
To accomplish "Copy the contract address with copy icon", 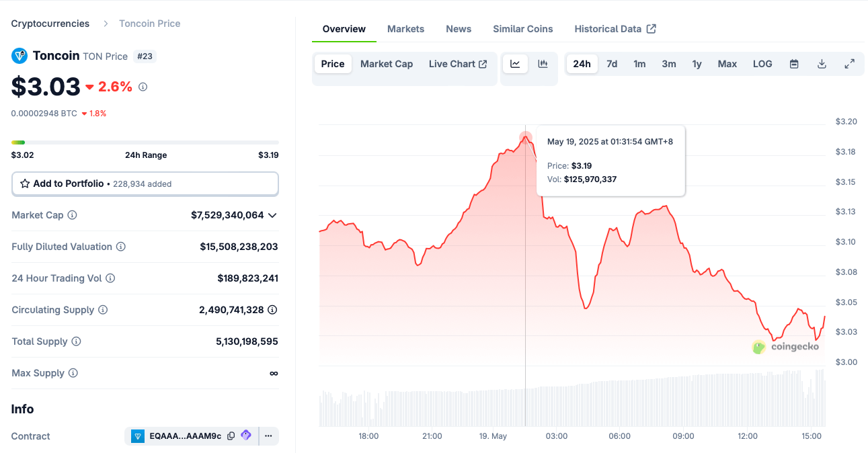I will pyautogui.click(x=231, y=436).
